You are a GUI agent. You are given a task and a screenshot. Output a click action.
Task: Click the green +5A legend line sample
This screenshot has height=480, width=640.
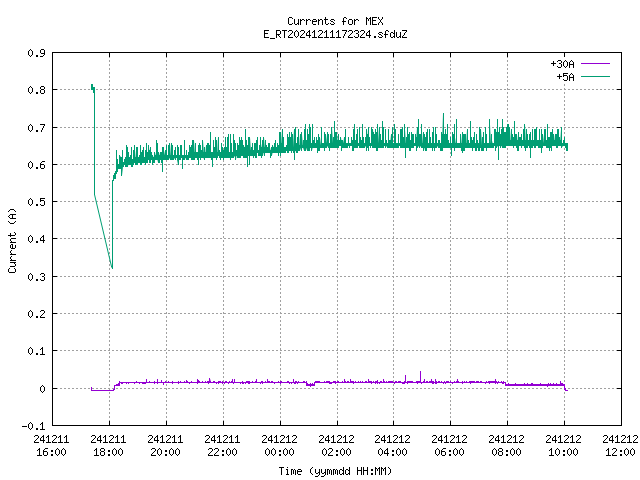click(595, 76)
